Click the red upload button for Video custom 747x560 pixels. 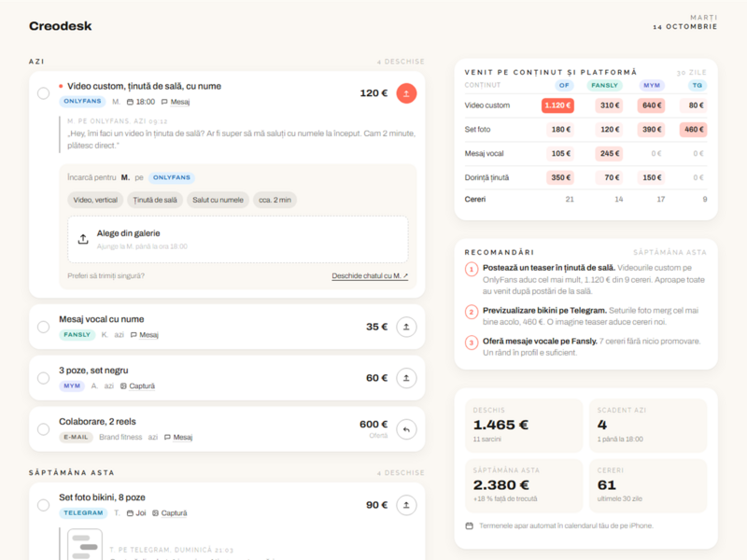(x=406, y=93)
